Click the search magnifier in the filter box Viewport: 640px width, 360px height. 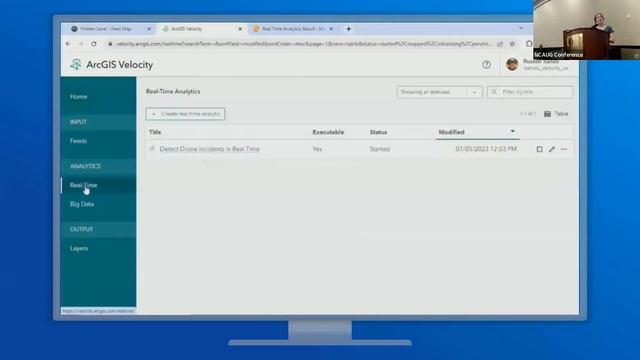pyautogui.click(x=494, y=92)
